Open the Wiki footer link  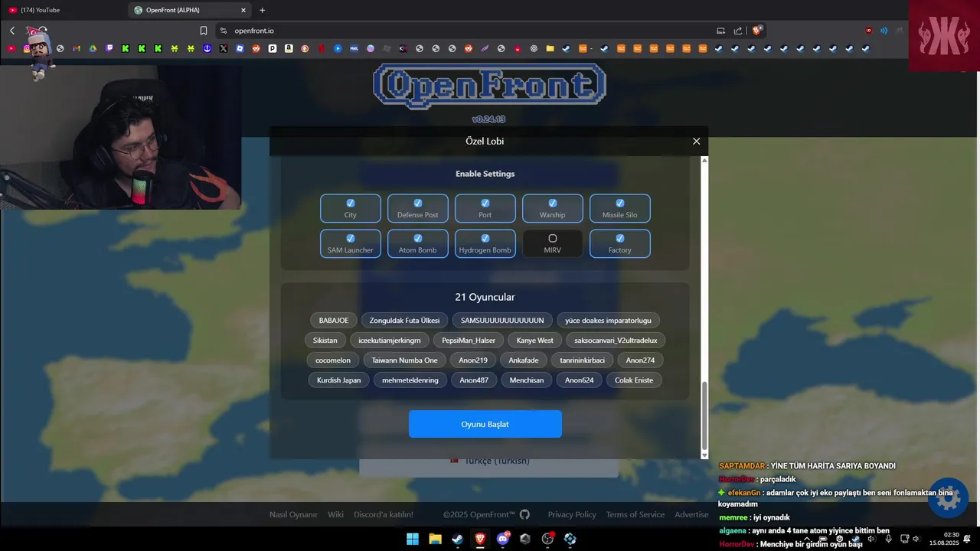coord(335,514)
